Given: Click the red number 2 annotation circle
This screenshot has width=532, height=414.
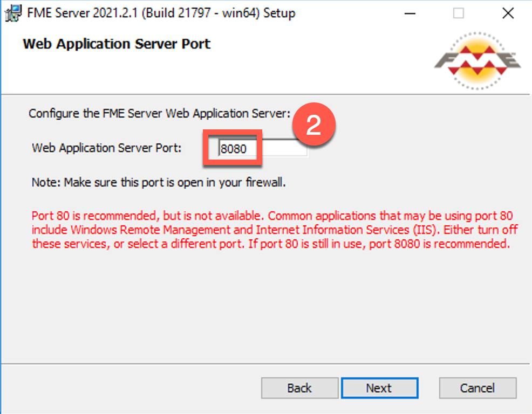Looking at the screenshot, I should point(314,125).
